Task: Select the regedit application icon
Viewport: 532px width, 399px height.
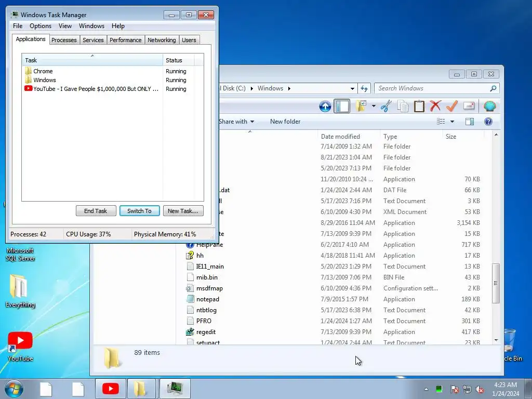Action: tap(190, 332)
